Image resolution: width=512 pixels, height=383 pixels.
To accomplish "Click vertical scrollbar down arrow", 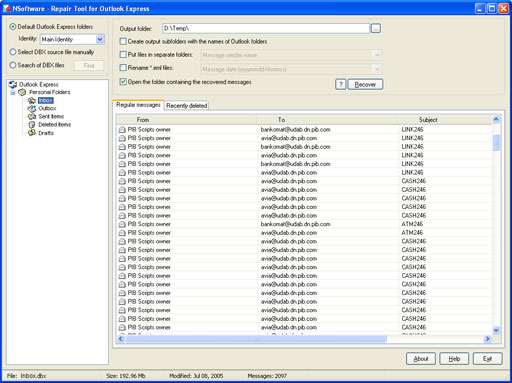I will click(x=496, y=330).
